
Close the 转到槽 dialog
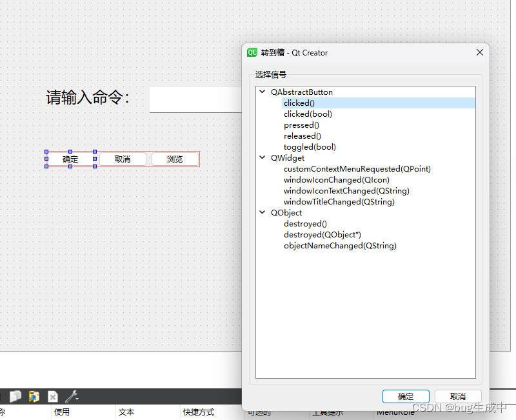coord(480,52)
